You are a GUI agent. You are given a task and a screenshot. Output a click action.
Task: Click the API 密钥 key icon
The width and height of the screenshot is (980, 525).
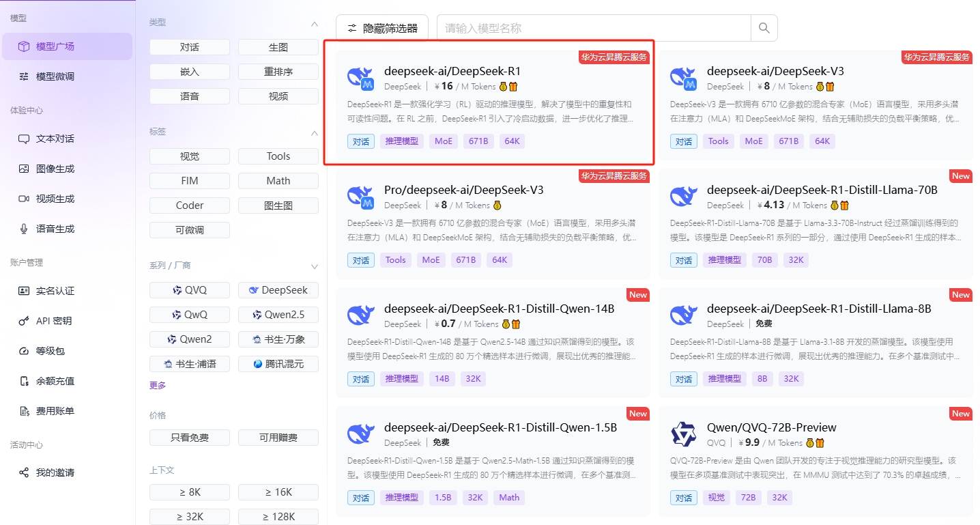(24, 321)
